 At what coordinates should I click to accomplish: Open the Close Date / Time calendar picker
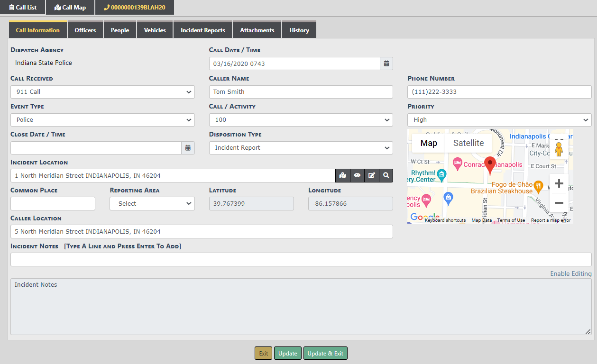[188, 148]
